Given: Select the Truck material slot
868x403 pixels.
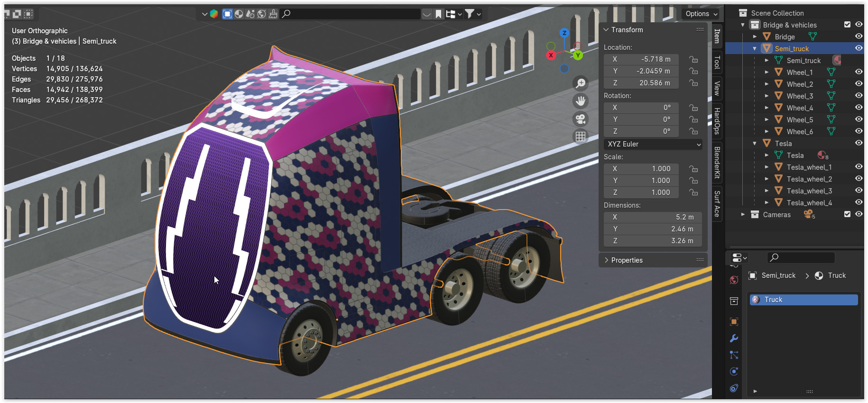Looking at the screenshot, I should [803, 300].
